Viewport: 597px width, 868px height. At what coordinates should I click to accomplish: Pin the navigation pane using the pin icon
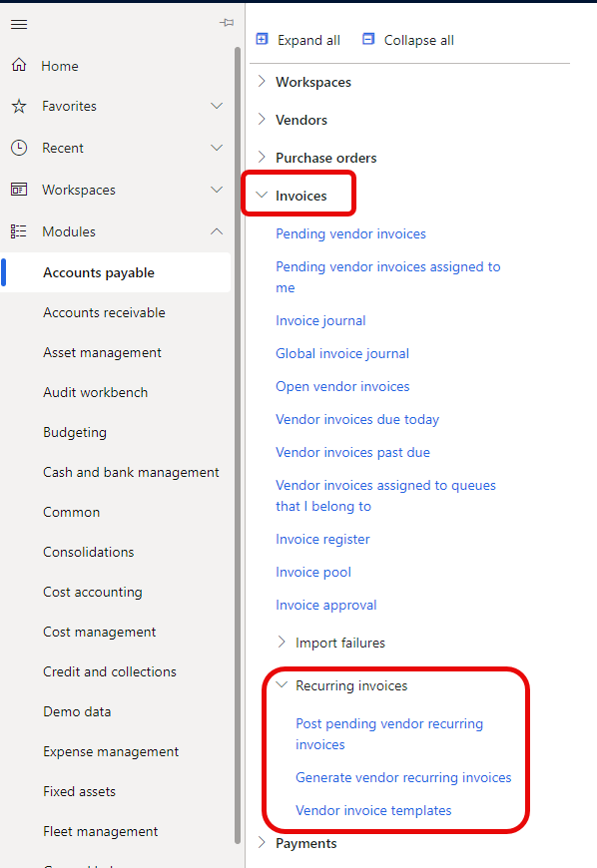coord(227,21)
